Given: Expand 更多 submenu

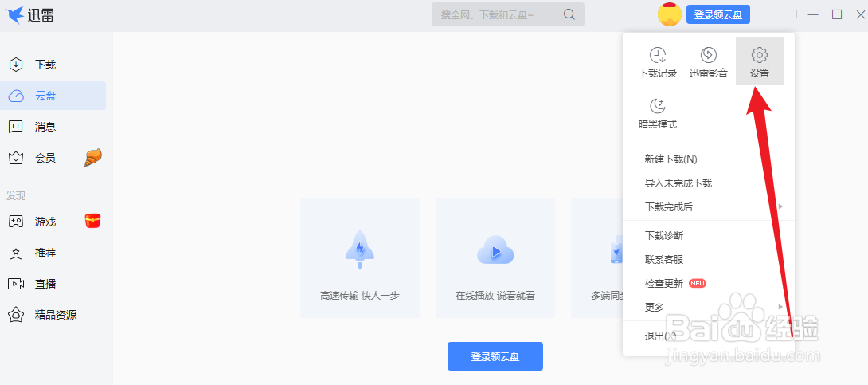Looking at the screenshot, I should pyautogui.click(x=709, y=307).
